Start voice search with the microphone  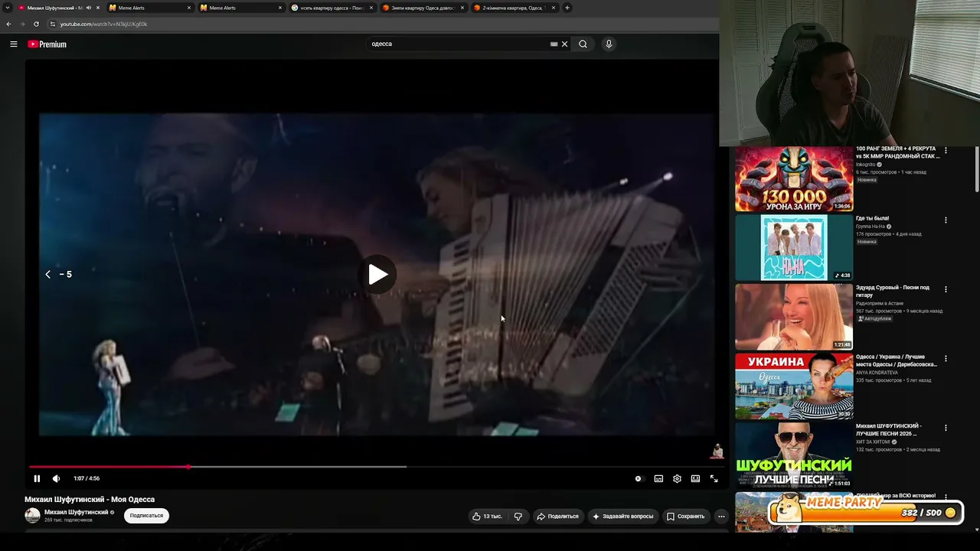pyautogui.click(x=609, y=44)
